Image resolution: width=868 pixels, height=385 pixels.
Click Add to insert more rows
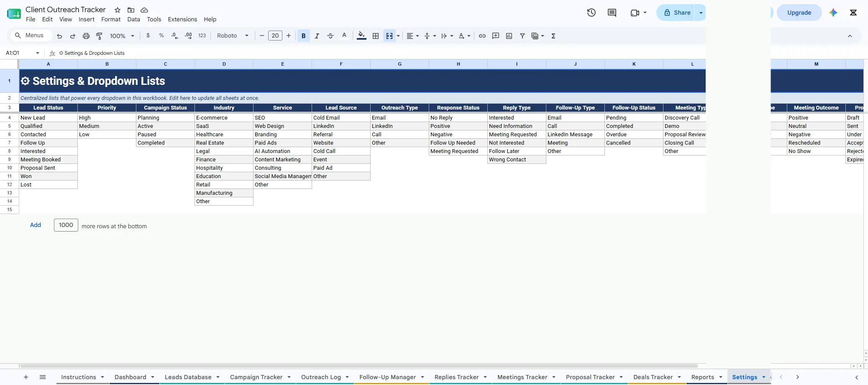[x=36, y=225]
